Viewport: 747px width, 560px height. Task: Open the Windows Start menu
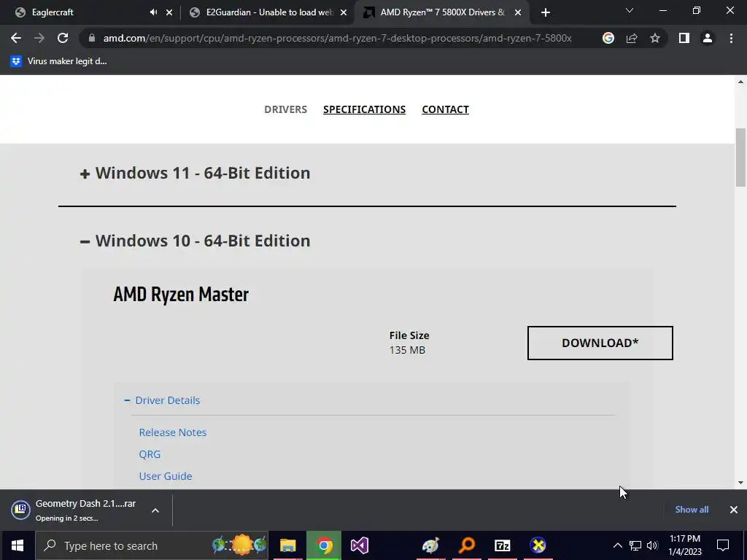pos(18,545)
